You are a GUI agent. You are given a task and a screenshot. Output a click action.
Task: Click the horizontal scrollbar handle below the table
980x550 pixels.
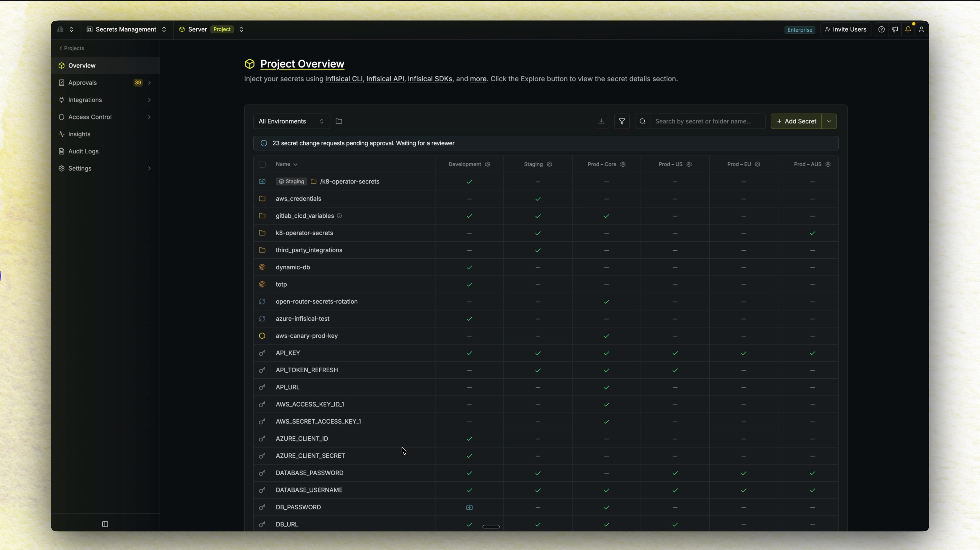point(491,526)
